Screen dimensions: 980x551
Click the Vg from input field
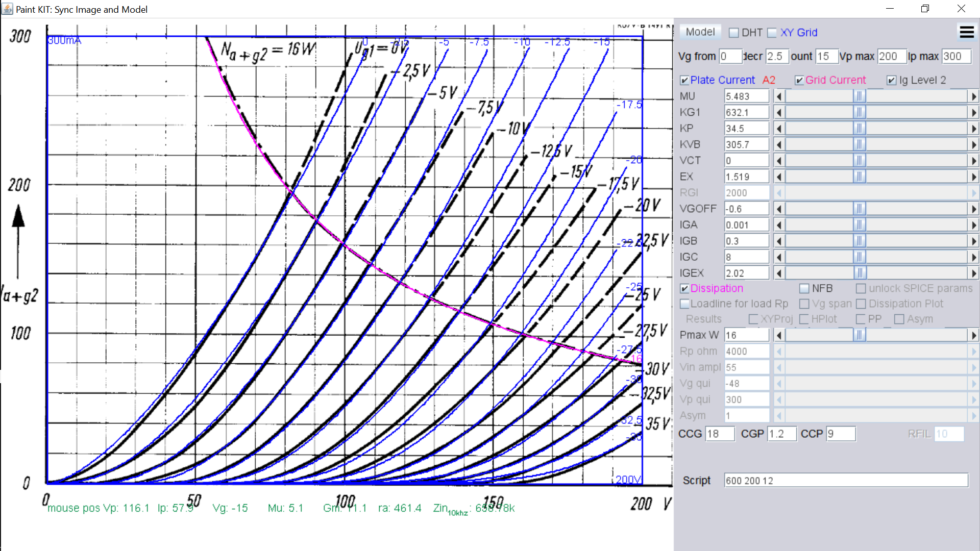[730, 56]
